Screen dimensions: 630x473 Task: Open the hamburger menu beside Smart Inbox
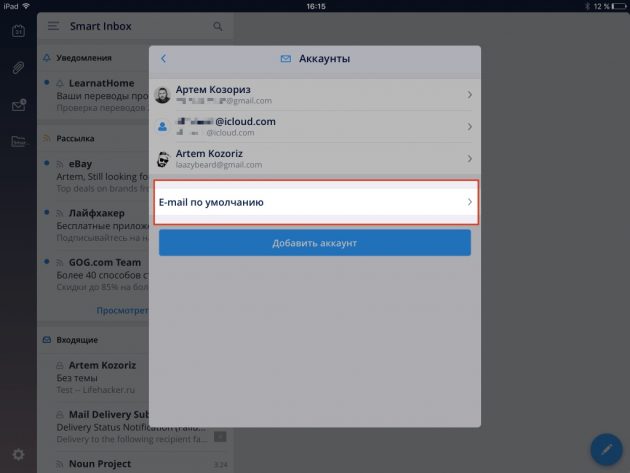tap(53, 27)
